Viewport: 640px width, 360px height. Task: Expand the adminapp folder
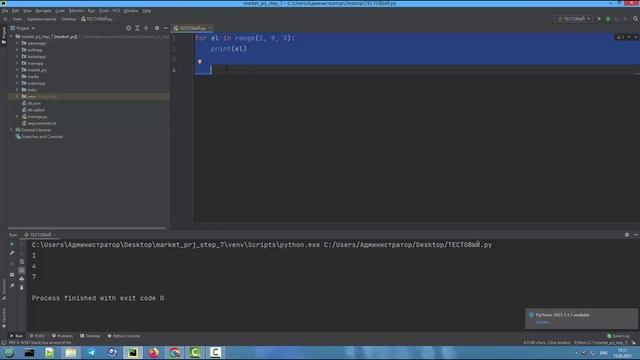pos(18,43)
